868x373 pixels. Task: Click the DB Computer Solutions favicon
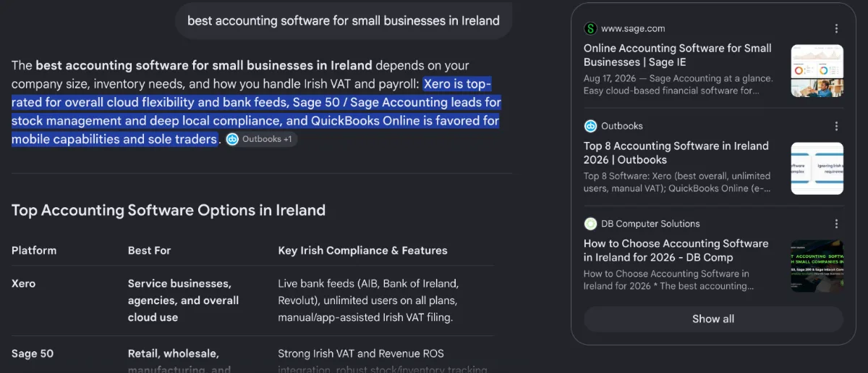590,224
